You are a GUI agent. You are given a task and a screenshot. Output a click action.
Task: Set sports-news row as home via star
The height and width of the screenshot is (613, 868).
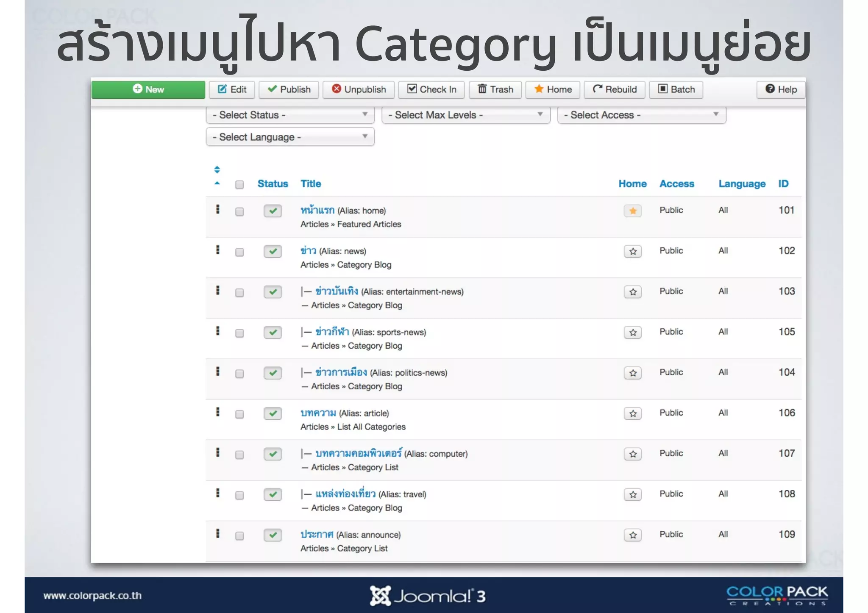pyautogui.click(x=633, y=332)
